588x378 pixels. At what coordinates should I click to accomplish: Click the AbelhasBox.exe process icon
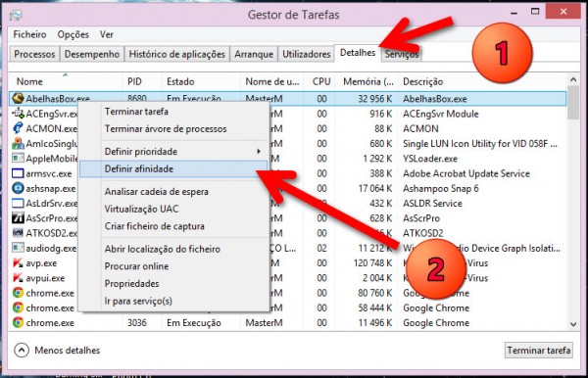[x=18, y=99]
